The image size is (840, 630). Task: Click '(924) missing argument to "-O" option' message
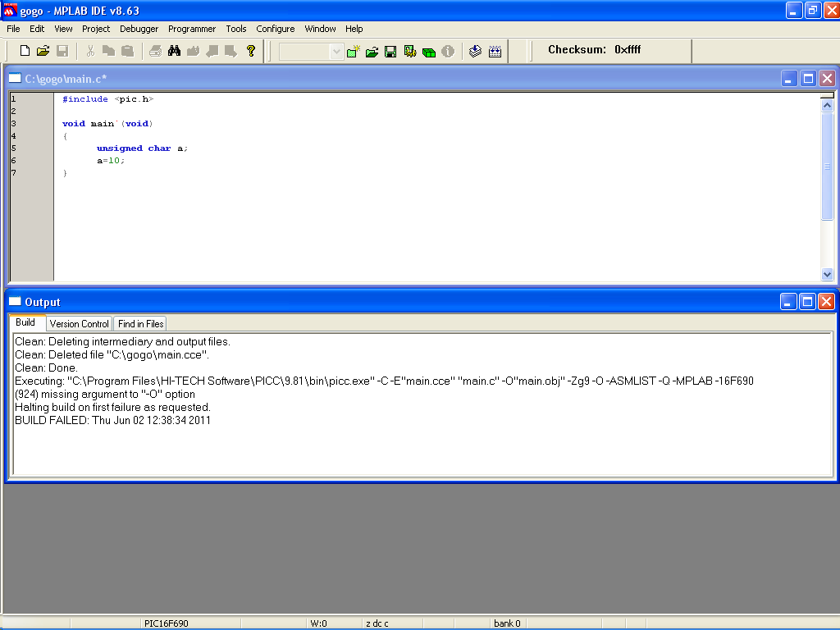pyautogui.click(x=105, y=394)
